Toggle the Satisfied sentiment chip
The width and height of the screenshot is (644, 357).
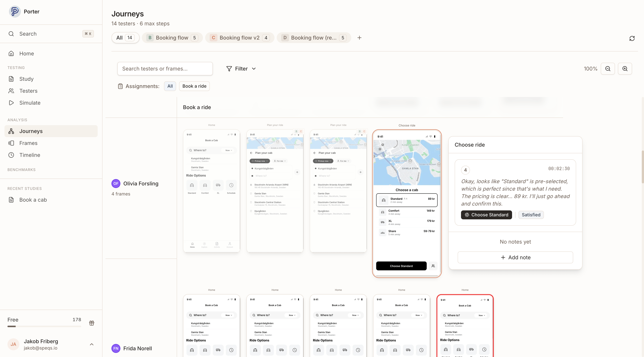pos(531,215)
